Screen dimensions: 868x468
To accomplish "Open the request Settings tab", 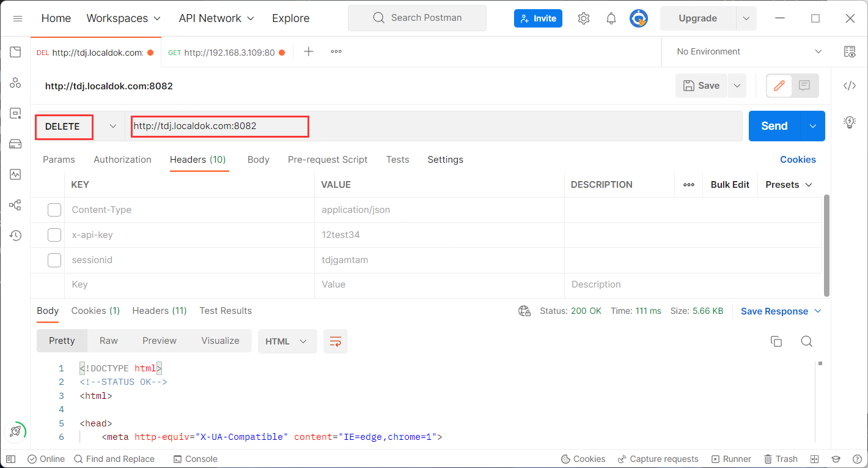I will pos(445,160).
